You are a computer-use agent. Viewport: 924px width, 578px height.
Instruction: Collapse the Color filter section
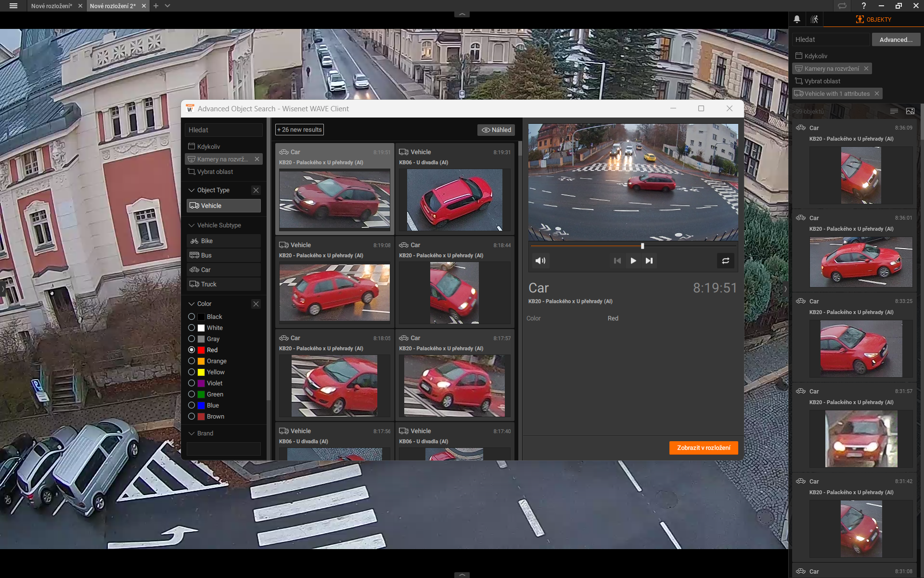coord(192,304)
